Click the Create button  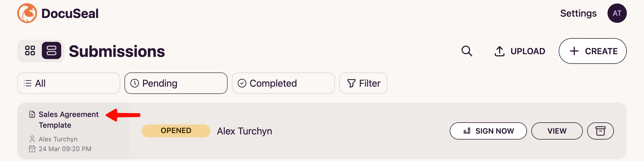coord(593,51)
